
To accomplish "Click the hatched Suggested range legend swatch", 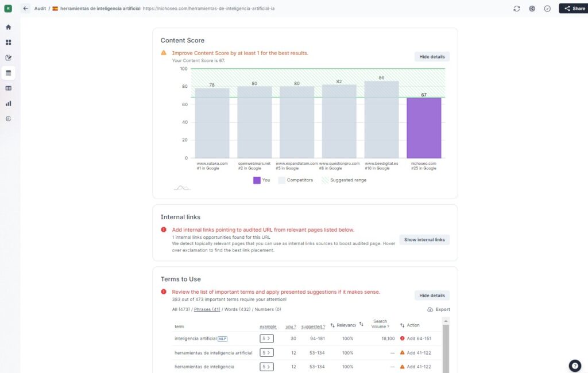I will click(x=325, y=180).
